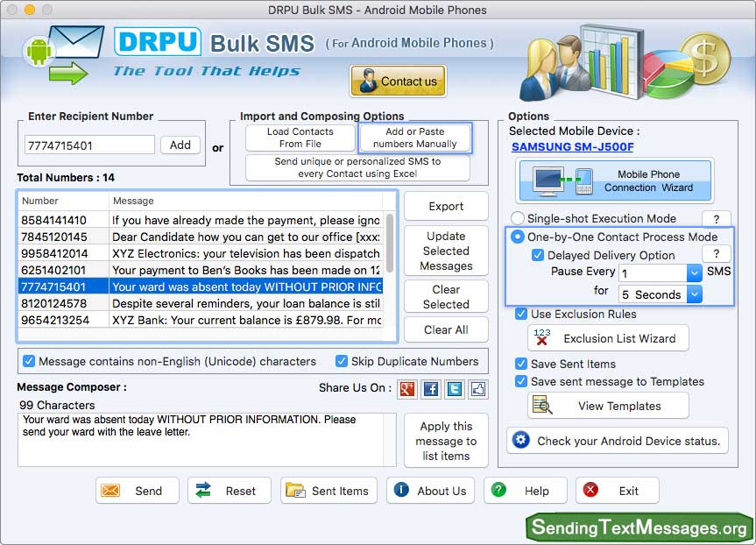Image resolution: width=756 pixels, height=545 pixels.
Task: Click the help question mark beside Delayed Delivery
Action: coord(717,254)
